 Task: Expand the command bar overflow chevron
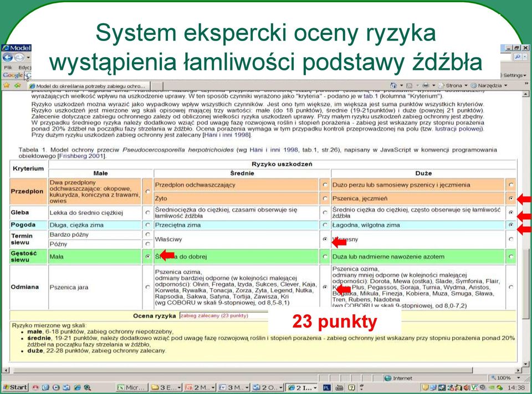pyautogui.click(x=526, y=83)
